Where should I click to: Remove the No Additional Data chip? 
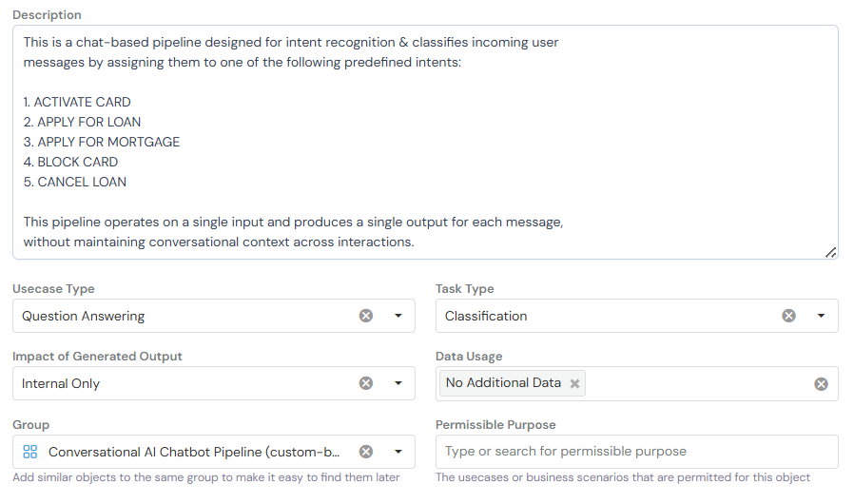pos(574,383)
